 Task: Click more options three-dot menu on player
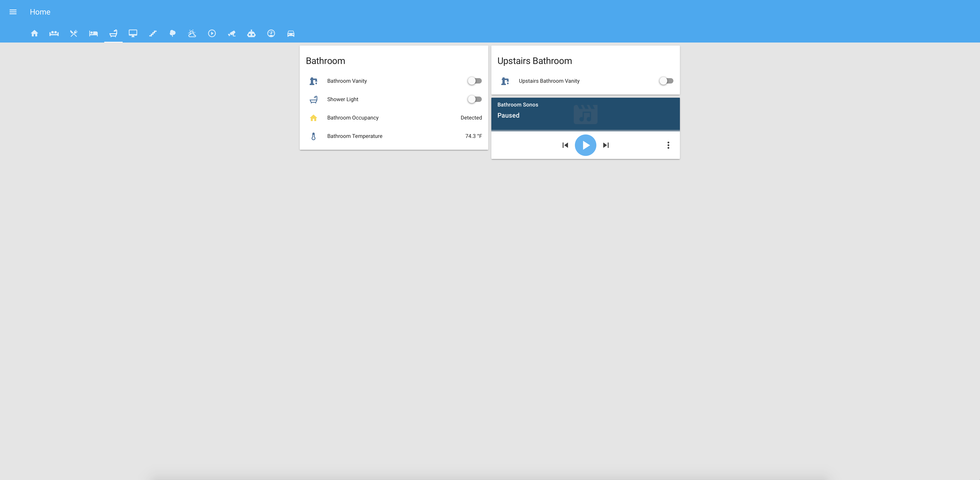pos(667,145)
